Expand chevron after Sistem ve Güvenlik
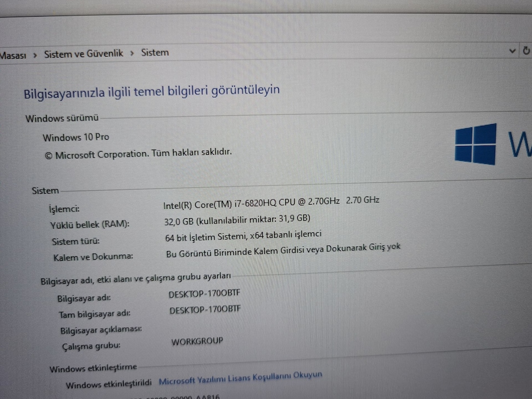This screenshot has height=399, width=532. pos(132,54)
